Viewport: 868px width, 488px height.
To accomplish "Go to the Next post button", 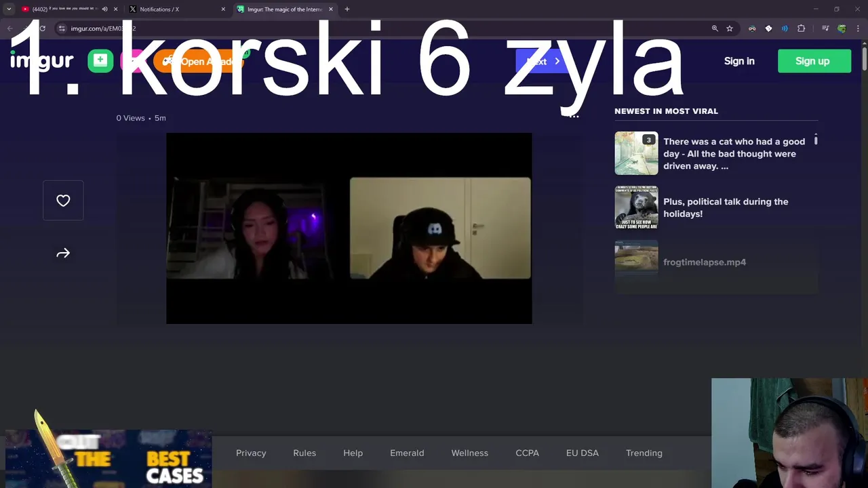I will [542, 61].
